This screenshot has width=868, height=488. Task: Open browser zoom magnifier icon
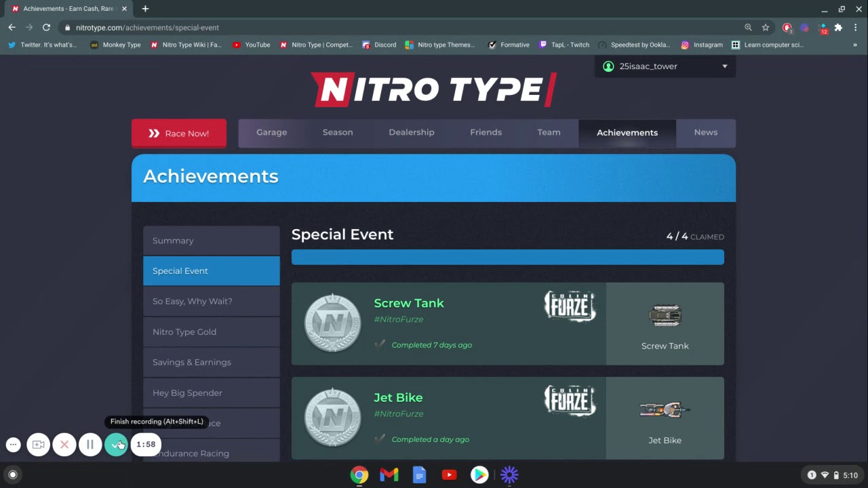pos(748,28)
